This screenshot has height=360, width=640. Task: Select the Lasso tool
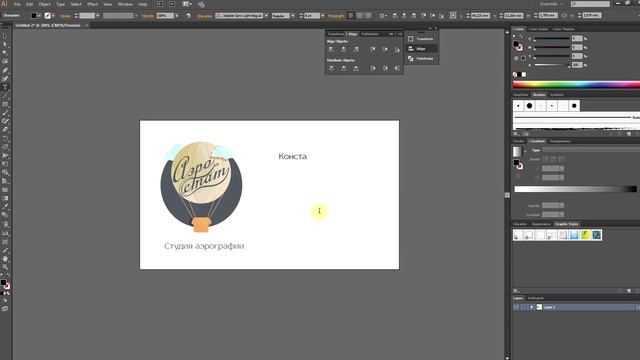5,61
